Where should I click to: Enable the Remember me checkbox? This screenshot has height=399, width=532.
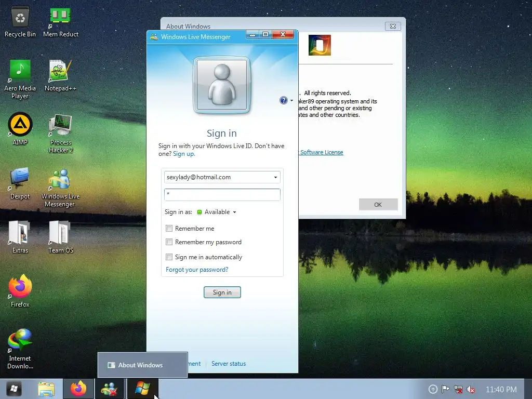click(x=169, y=229)
